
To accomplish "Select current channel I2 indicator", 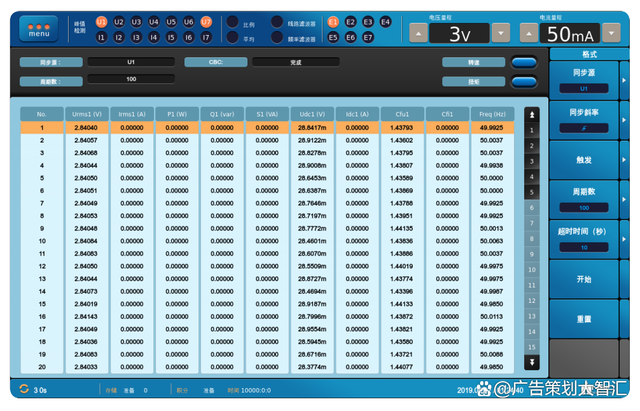I will click(x=119, y=38).
